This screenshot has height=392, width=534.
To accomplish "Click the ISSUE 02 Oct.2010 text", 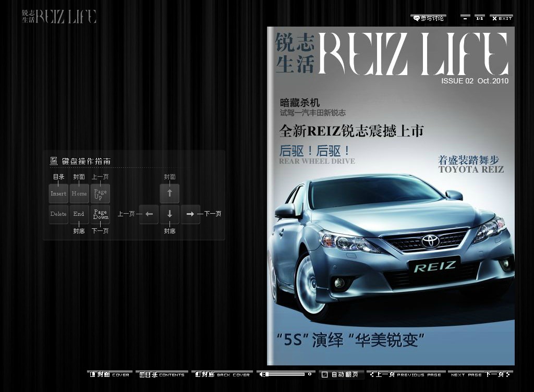I will click(x=475, y=81).
